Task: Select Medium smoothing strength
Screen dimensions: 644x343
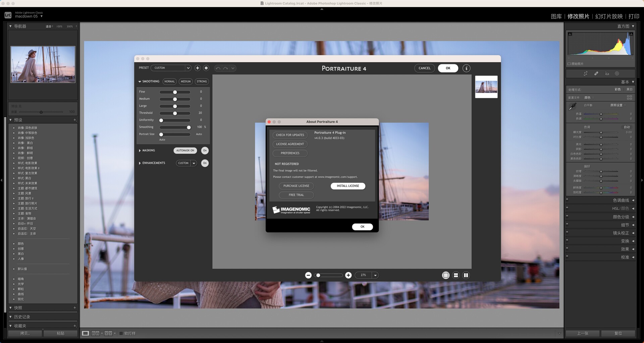Action: coord(185,82)
